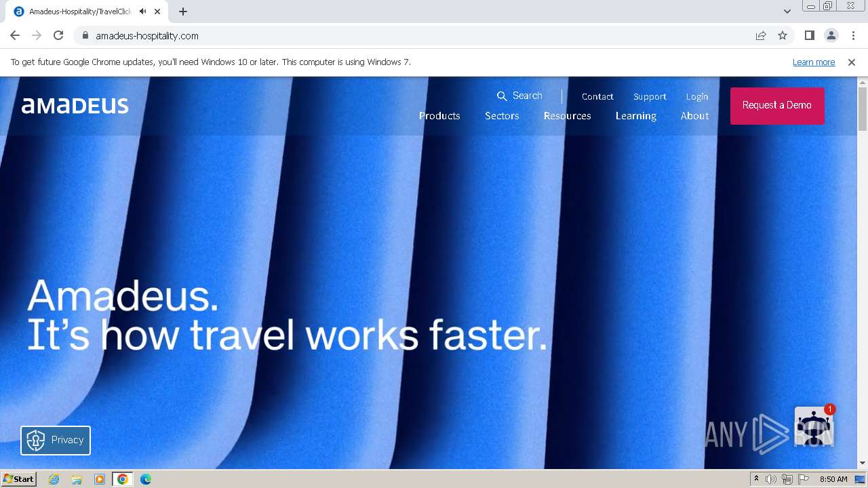Viewport: 868px width, 488px height.
Task: Open a new tab with plus button
Action: coord(183,12)
